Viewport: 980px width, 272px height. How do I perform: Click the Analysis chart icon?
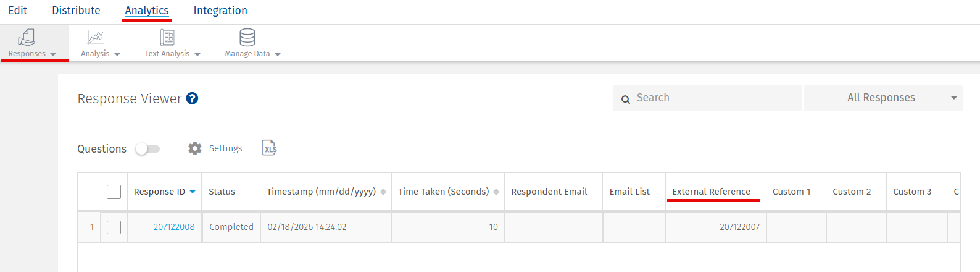click(x=95, y=38)
